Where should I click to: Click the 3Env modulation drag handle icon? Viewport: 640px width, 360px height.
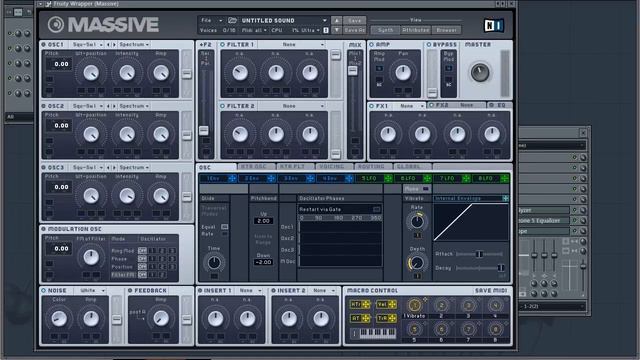coord(310,178)
